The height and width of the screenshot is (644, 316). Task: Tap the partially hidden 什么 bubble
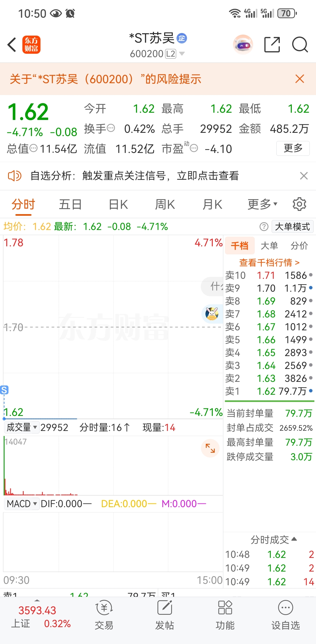click(x=212, y=287)
